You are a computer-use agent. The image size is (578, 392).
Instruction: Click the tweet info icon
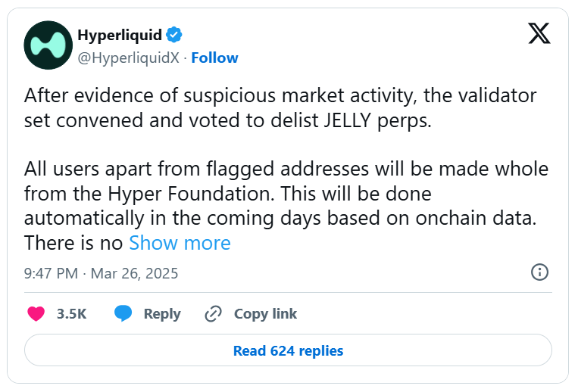pos(539,272)
